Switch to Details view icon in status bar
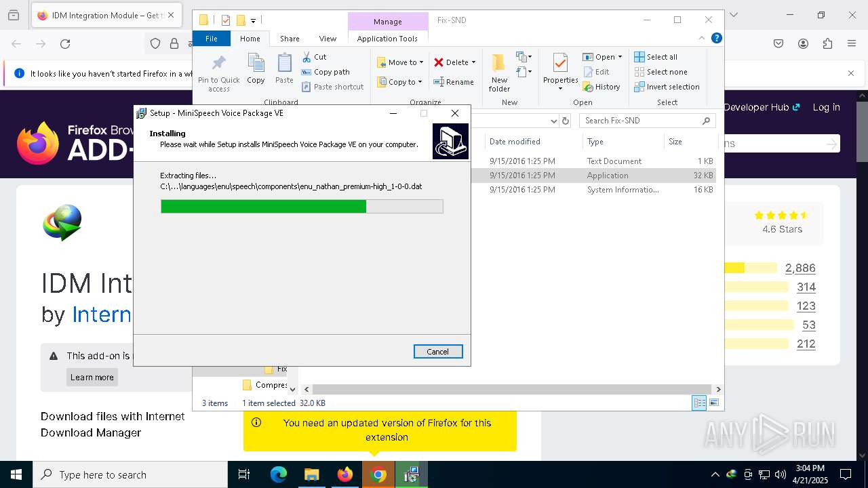Screen dimensions: 868x488 tap(699, 403)
